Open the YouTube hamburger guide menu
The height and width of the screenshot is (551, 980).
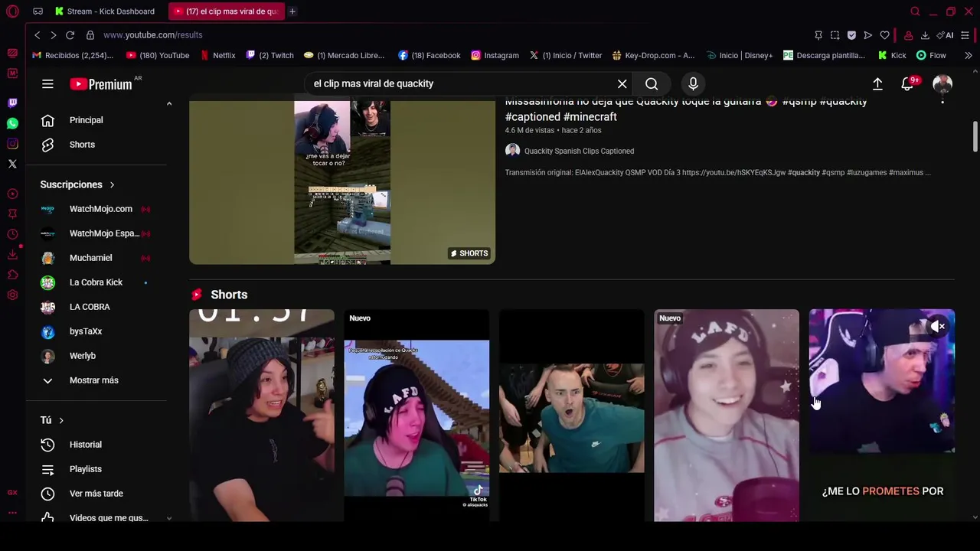tap(47, 84)
